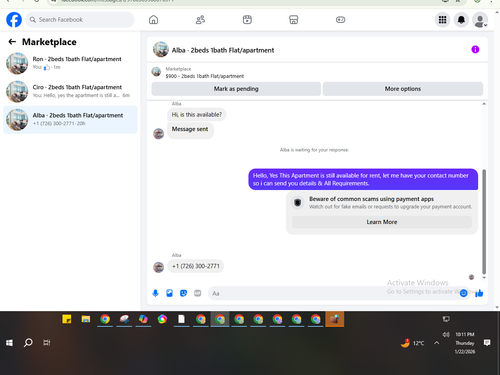Open the Marketplace storefront icon in top nav

pos(294,20)
